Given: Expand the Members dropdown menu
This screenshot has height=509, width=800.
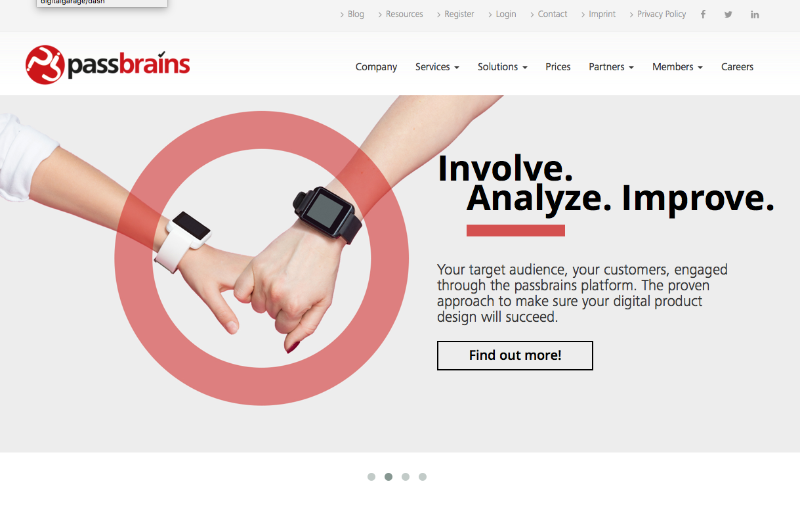Looking at the screenshot, I should (x=678, y=67).
